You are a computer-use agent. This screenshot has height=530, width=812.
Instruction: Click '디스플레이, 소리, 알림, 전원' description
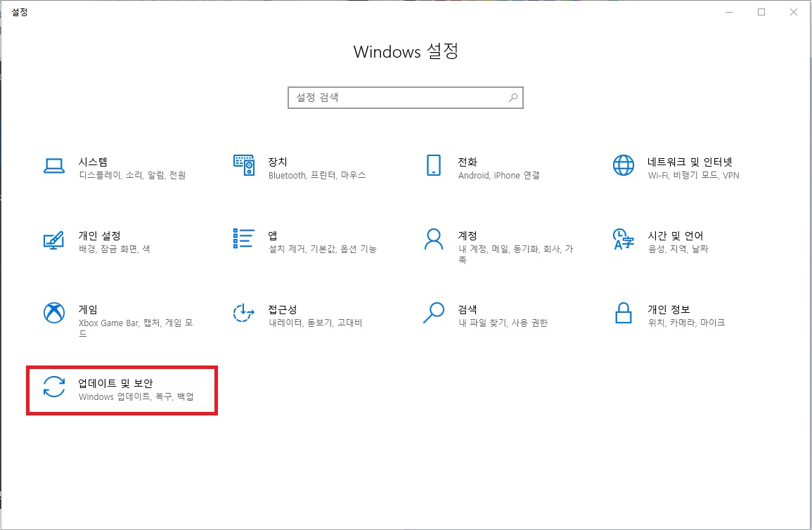pyautogui.click(x=132, y=176)
